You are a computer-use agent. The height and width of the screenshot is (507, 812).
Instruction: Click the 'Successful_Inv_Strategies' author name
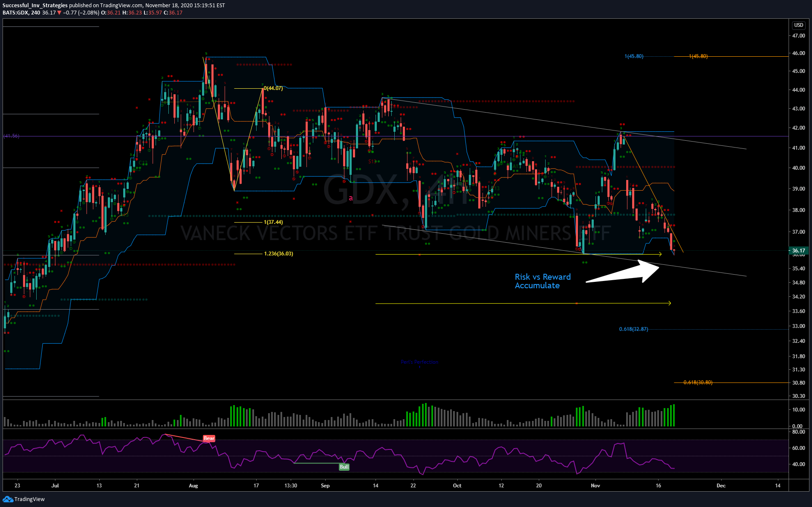[x=35, y=6]
